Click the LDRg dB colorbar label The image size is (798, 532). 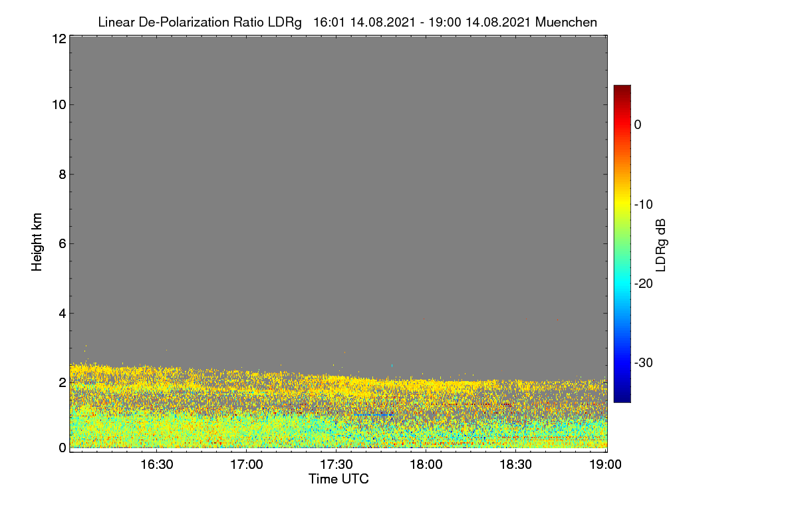(x=661, y=245)
